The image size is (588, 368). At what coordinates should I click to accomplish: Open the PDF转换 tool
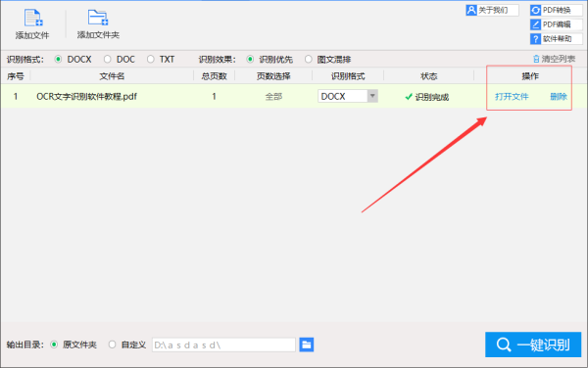click(x=556, y=10)
